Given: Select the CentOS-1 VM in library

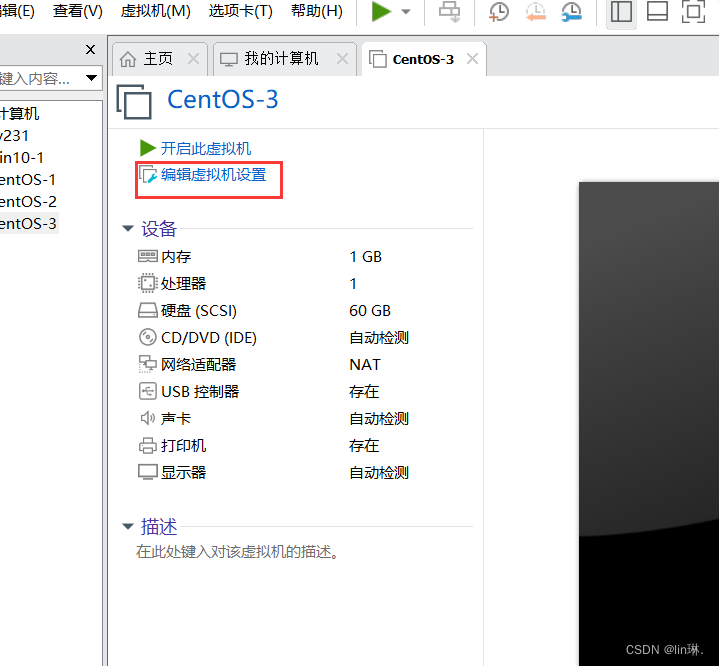Looking at the screenshot, I should tap(28, 179).
